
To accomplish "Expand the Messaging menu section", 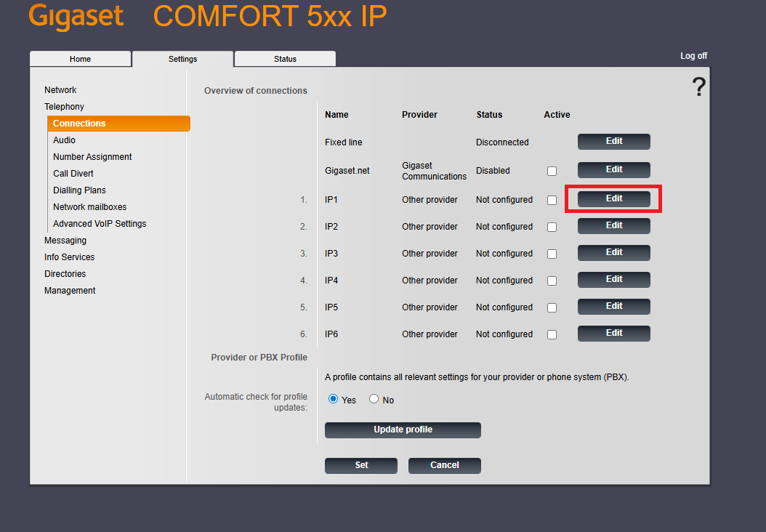I will tap(65, 241).
